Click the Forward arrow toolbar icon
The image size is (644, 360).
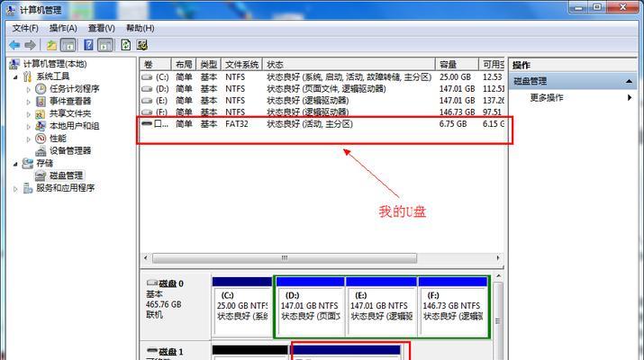coord(30,45)
